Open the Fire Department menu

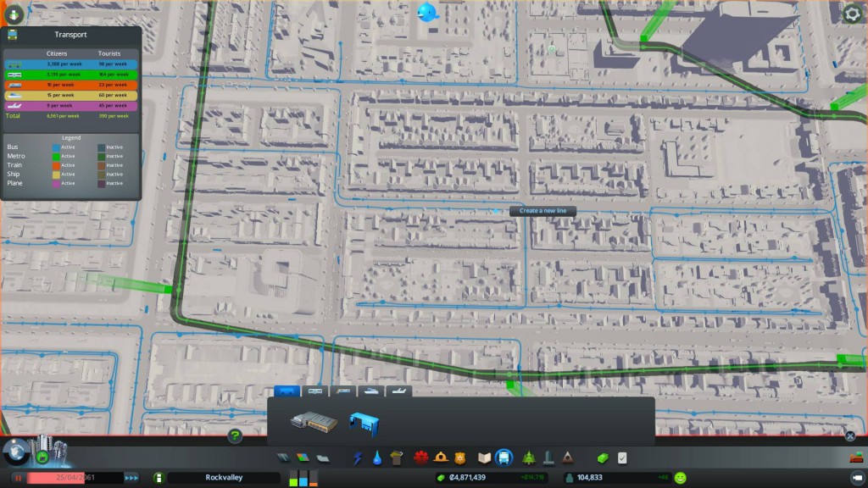(441, 457)
